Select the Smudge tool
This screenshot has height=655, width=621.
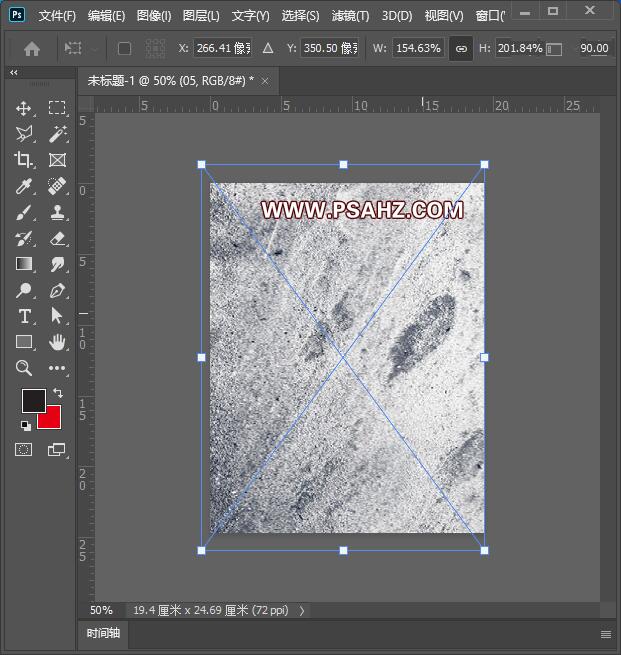point(57,264)
